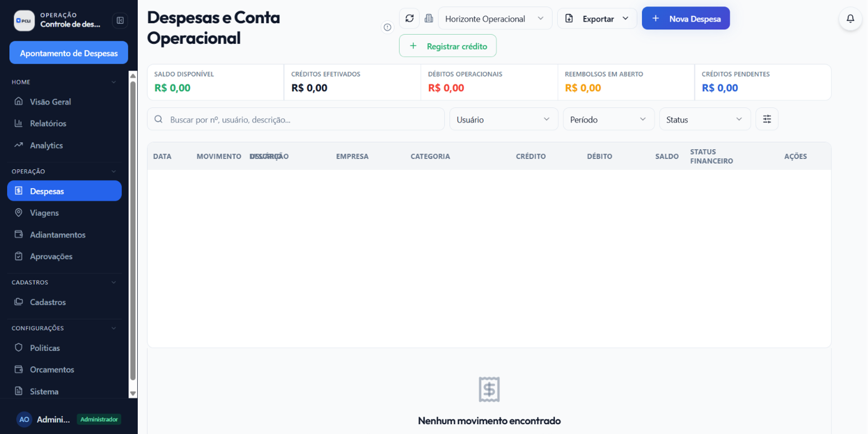This screenshot has height=434, width=868.
Task: Go to Relatórios page
Action: pos(64,123)
